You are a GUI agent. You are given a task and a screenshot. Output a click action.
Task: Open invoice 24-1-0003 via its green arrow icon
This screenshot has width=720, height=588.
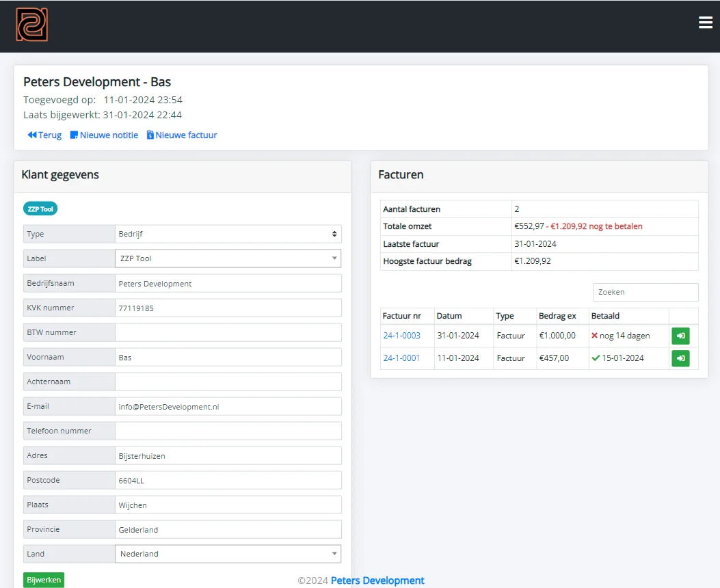[x=680, y=336]
